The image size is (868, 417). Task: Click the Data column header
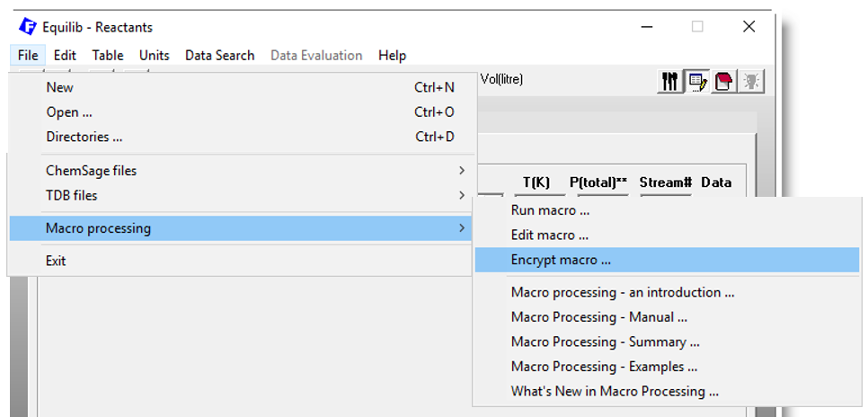pos(716,182)
